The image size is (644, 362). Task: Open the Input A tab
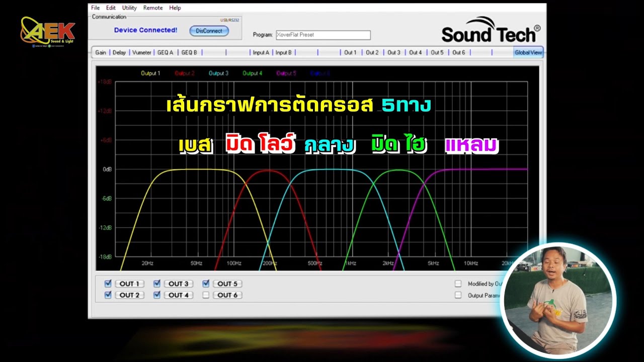261,52
